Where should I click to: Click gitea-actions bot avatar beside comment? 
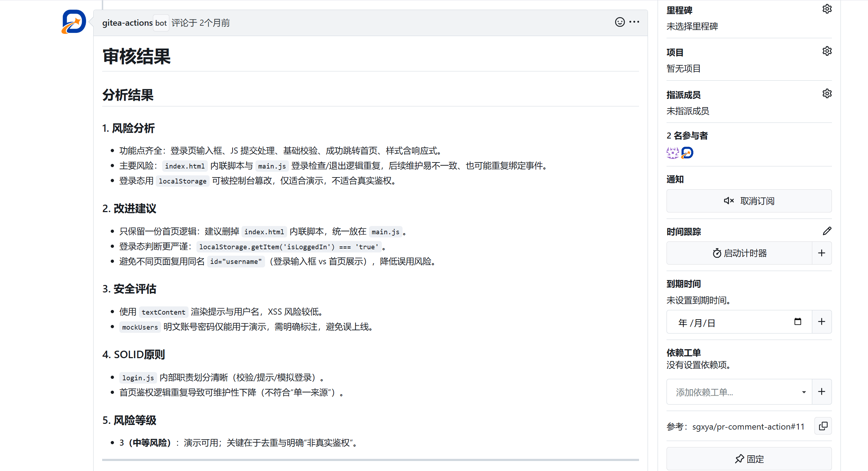coord(74,22)
